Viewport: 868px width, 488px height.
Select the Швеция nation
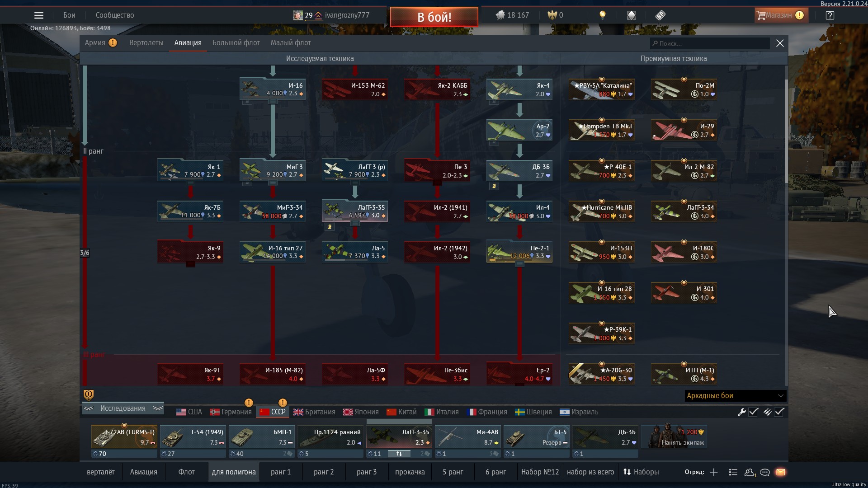click(x=533, y=412)
